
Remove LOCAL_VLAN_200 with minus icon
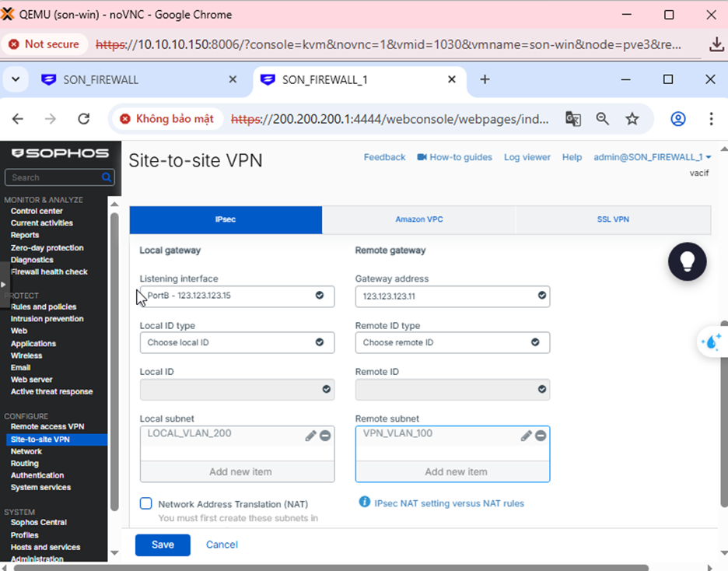(x=325, y=436)
